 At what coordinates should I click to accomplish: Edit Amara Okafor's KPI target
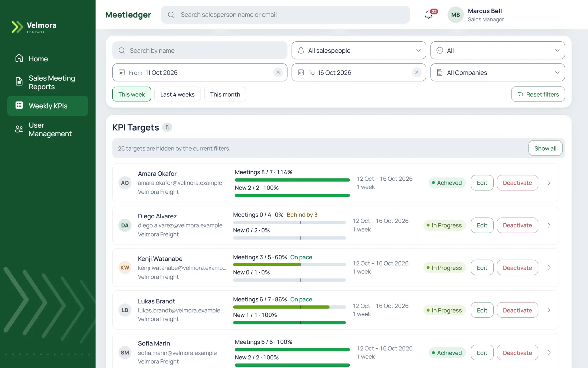[482, 183]
